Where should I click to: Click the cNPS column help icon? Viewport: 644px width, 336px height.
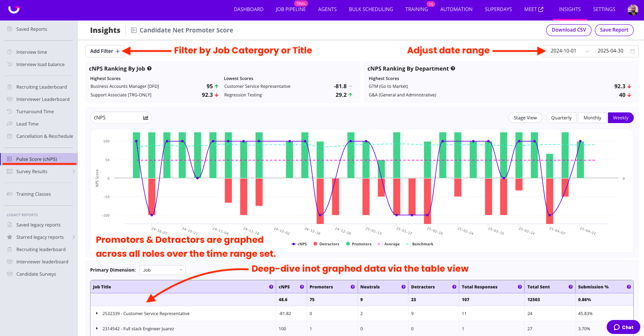(302, 287)
